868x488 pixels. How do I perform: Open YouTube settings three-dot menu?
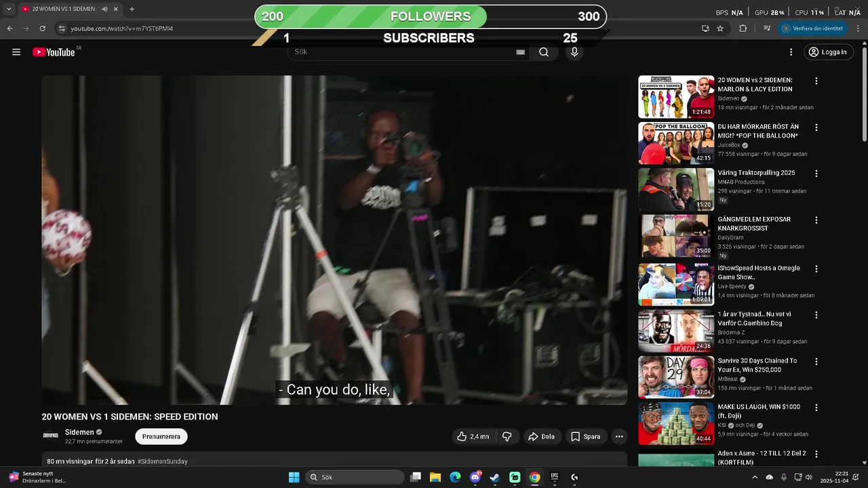(791, 52)
